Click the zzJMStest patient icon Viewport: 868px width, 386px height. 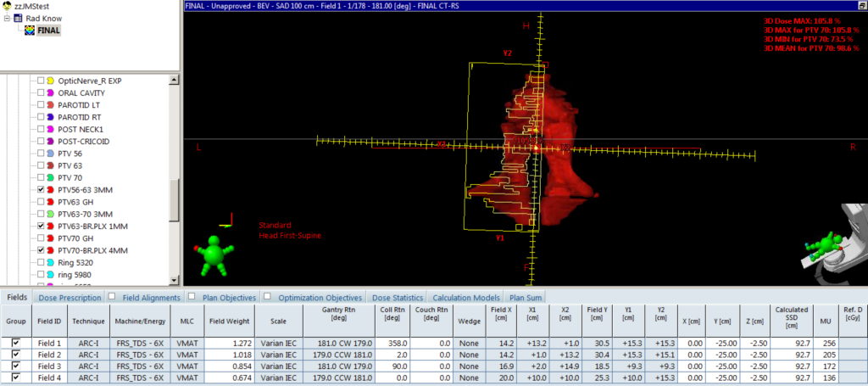click(8, 5)
